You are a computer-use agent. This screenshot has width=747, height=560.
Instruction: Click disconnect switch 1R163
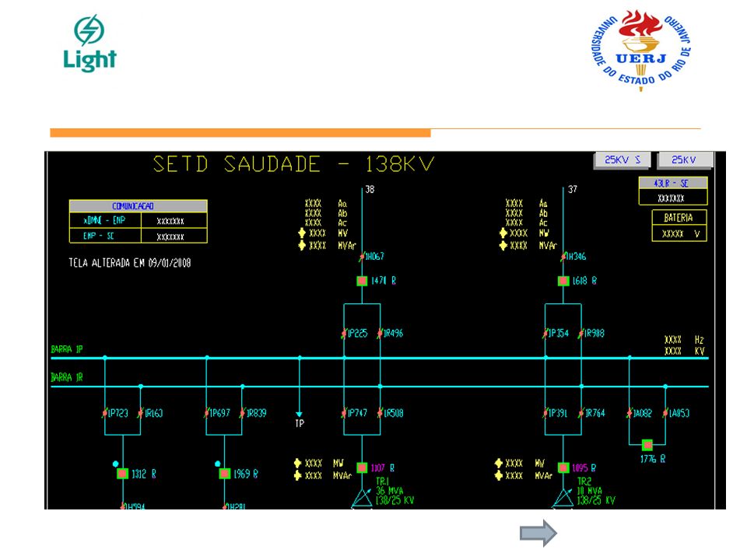(x=141, y=413)
